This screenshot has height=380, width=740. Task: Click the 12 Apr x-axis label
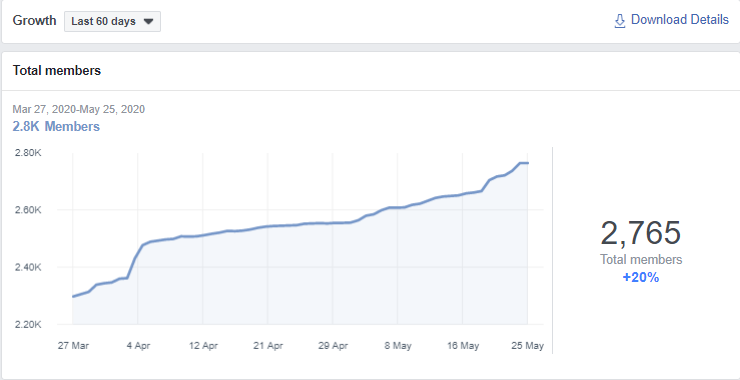(203, 346)
